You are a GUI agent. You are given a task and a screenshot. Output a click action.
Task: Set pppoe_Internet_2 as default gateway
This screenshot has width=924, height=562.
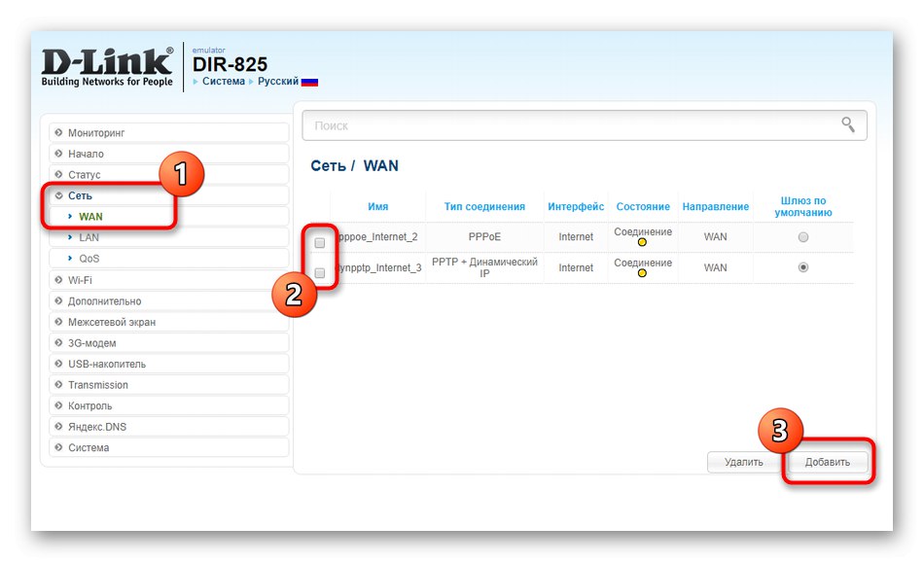pyautogui.click(x=802, y=237)
